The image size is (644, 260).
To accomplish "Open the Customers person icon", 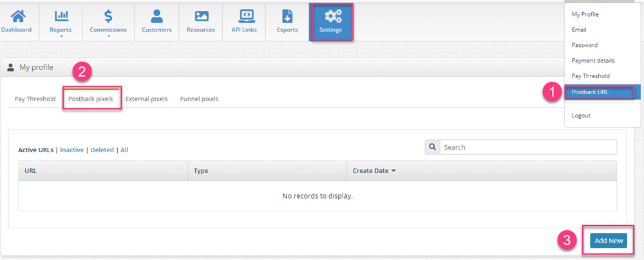I will [x=156, y=15].
